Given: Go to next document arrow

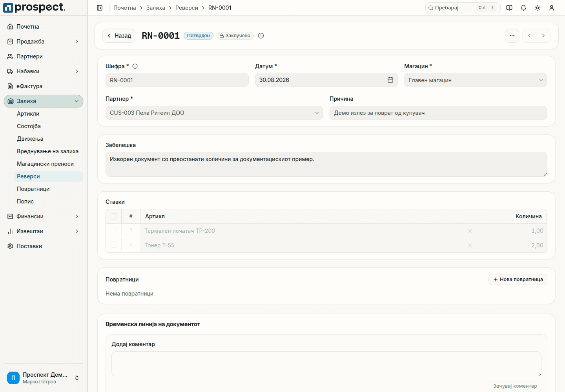Looking at the screenshot, I should tap(543, 36).
